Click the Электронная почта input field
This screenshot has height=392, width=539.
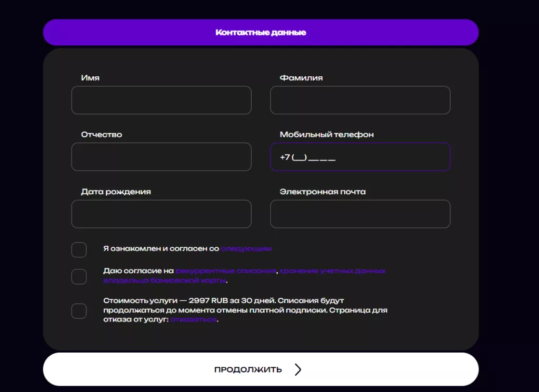(x=360, y=214)
